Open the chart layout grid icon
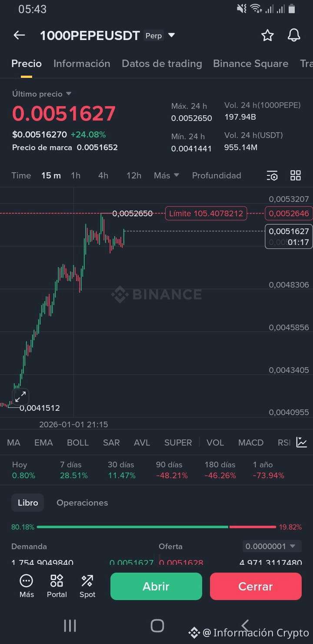The height and width of the screenshot is (644, 313). point(296,176)
